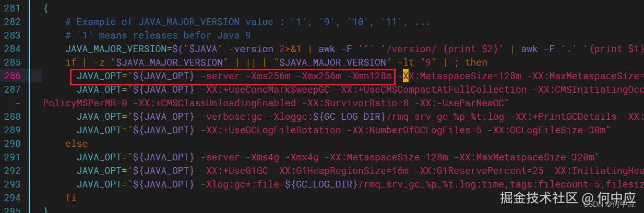Click the 'if' keyword on line 285
Viewport: 644px width, 213px height.
[x=70, y=62]
